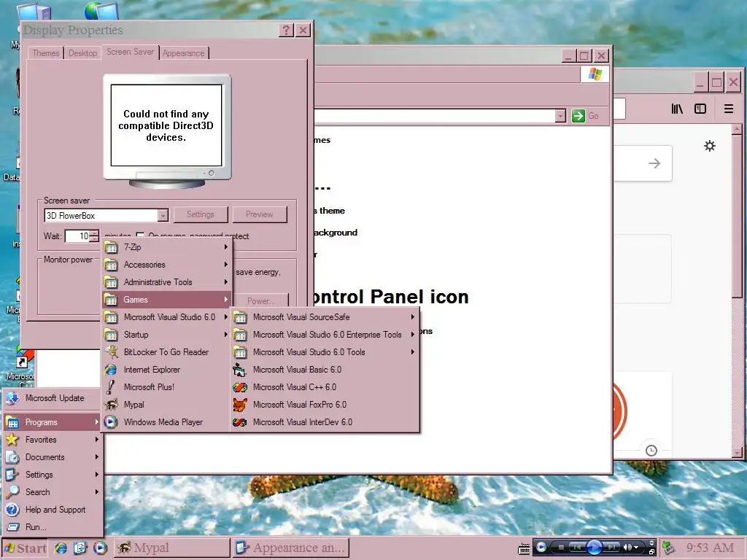Click the Wait minutes field
Screen dimensions: 747x560
(77, 236)
